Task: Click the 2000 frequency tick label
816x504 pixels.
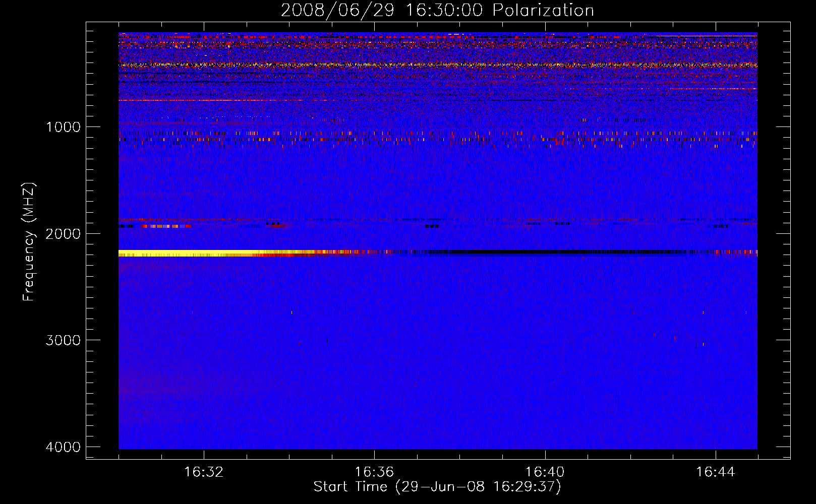Action: coord(63,233)
